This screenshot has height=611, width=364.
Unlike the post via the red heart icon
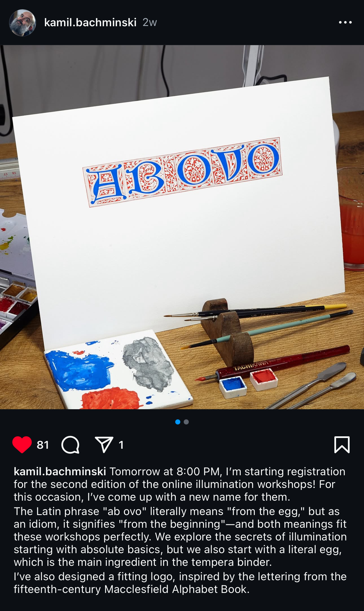(22, 444)
